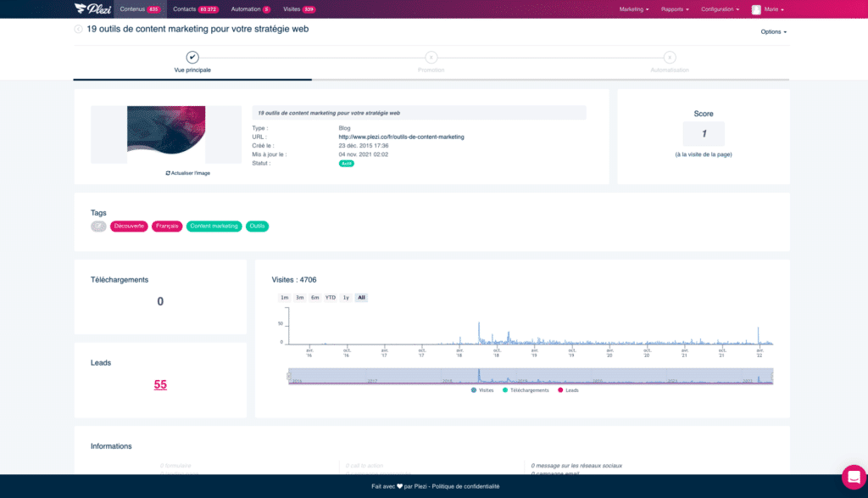The height and width of the screenshot is (498, 868).
Task: Click the tag edit pencil icon
Action: pos(98,226)
